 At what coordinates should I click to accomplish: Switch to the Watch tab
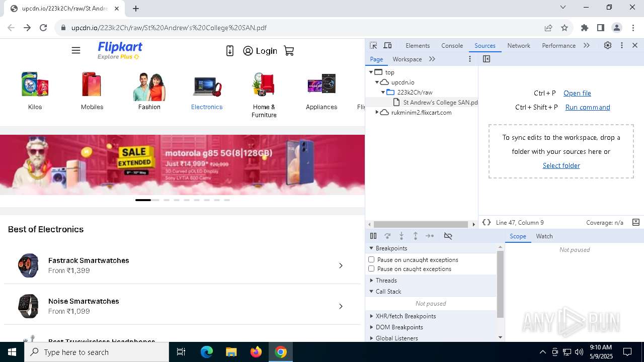[x=544, y=236]
